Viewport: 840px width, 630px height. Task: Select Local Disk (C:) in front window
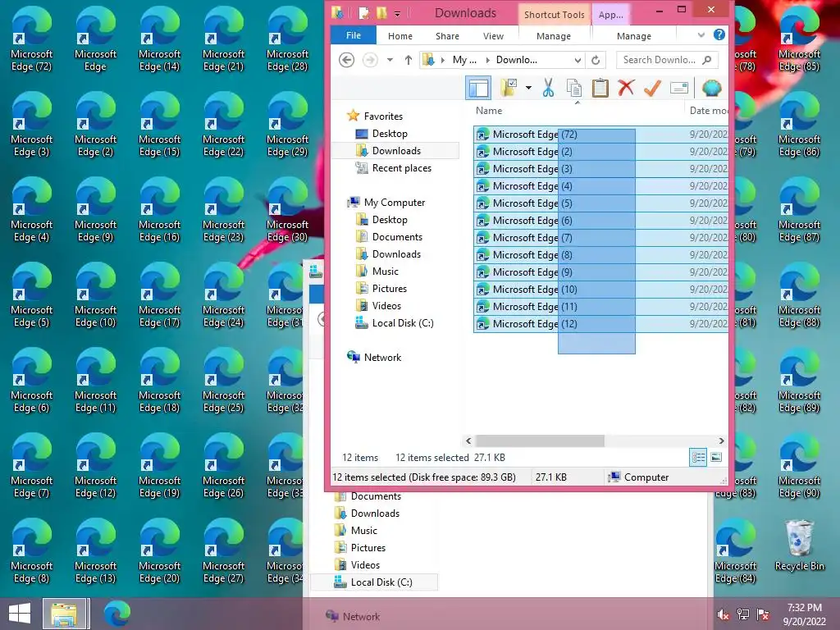[403, 323]
